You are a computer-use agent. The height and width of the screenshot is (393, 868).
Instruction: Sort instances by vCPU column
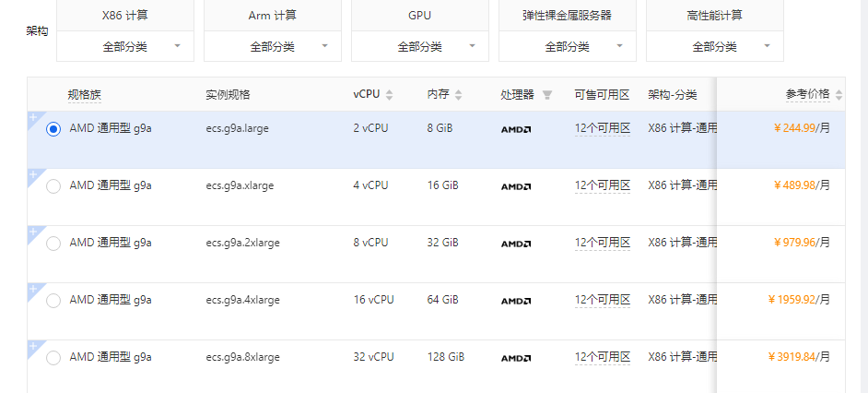pyautogui.click(x=389, y=95)
